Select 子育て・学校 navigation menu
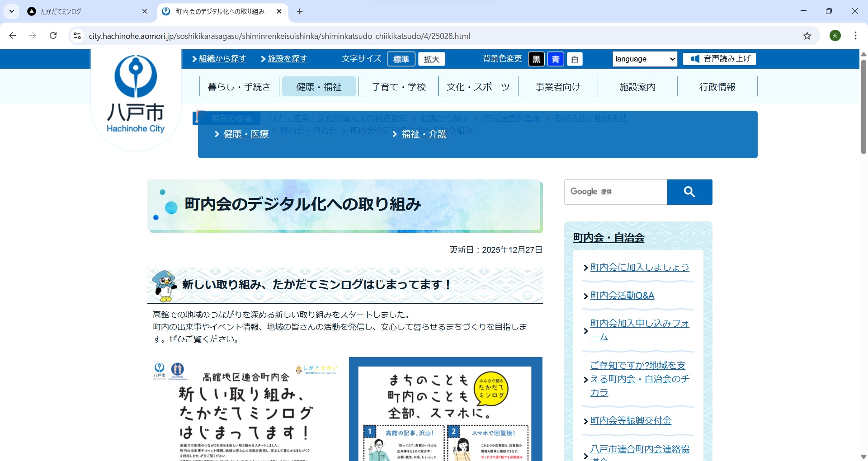868x461 pixels. pyautogui.click(x=398, y=87)
